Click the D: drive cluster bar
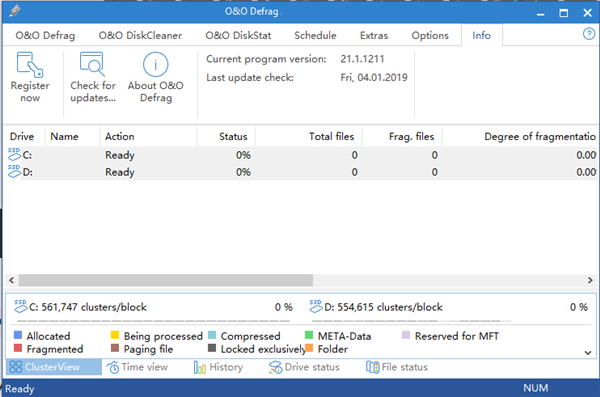Image resolution: width=600 pixels, height=397 pixels. point(411,321)
